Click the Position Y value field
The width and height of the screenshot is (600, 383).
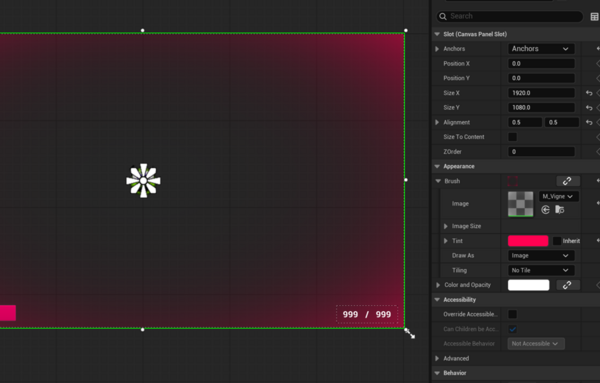(x=541, y=78)
